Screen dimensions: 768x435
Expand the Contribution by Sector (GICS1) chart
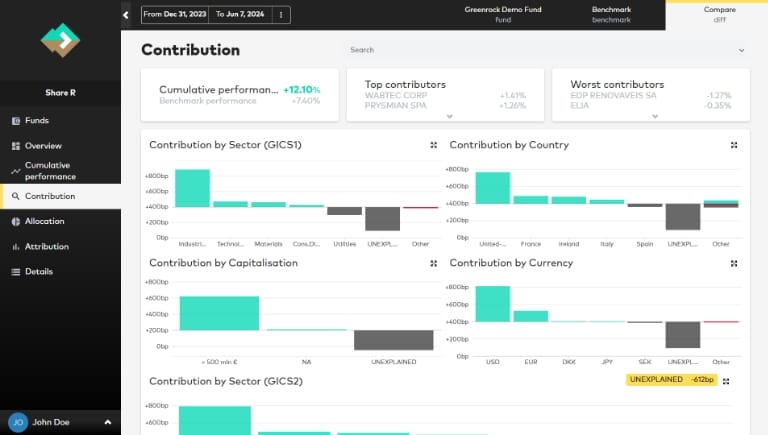(433, 145)
